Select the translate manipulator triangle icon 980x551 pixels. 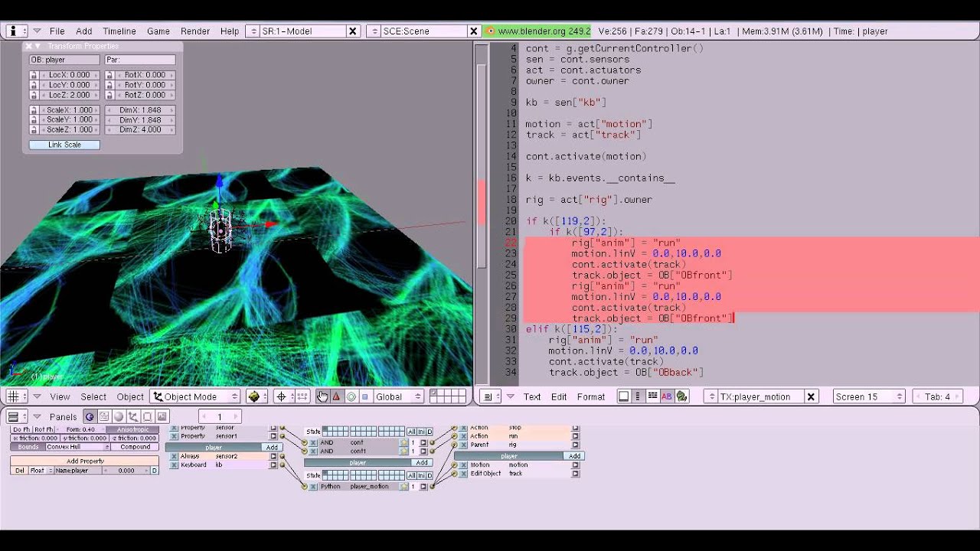336,396
